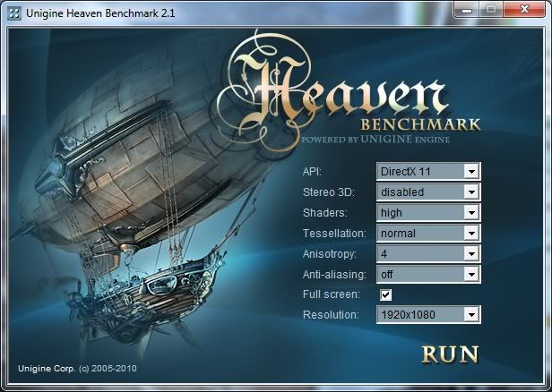
Task: Open the Shaders quality dropdown
Action: point(428,213)
